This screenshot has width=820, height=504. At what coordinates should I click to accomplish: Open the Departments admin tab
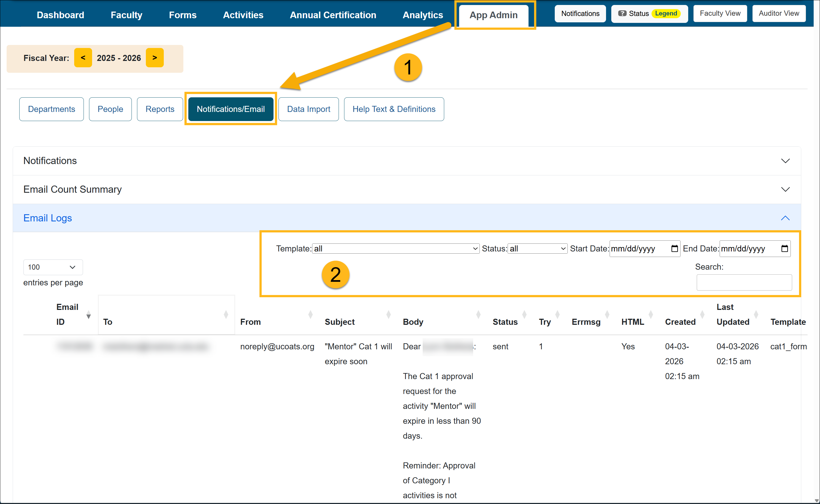[51, 109]
